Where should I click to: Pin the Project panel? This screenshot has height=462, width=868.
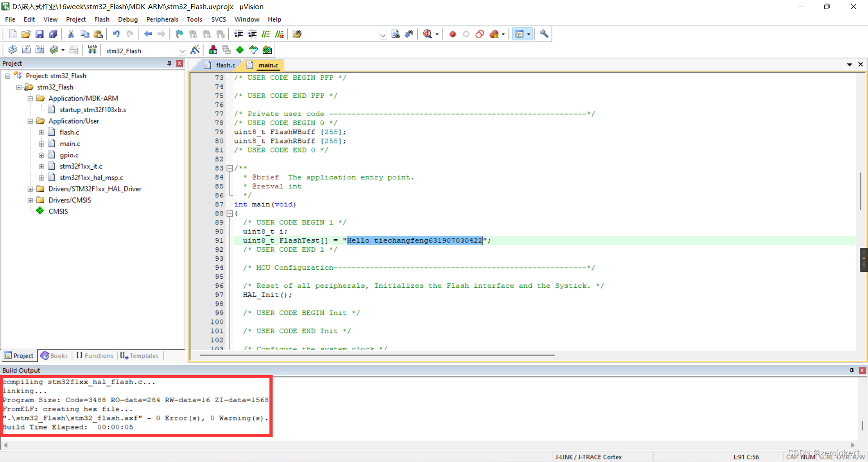tap(169, 63)
